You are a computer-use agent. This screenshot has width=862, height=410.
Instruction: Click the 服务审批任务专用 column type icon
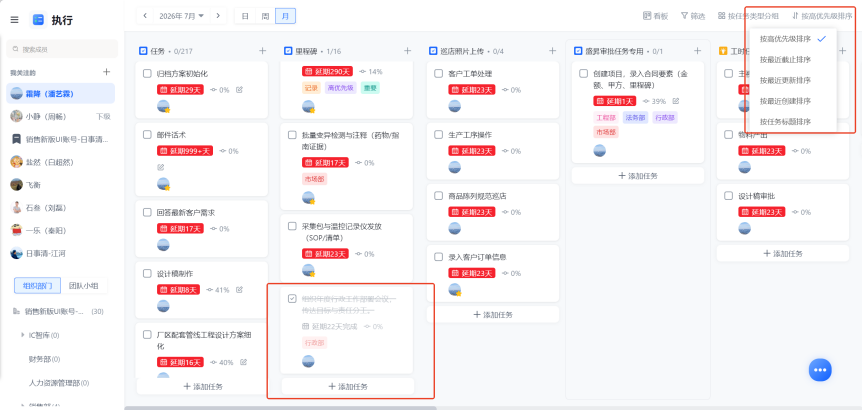click(578, 51)
